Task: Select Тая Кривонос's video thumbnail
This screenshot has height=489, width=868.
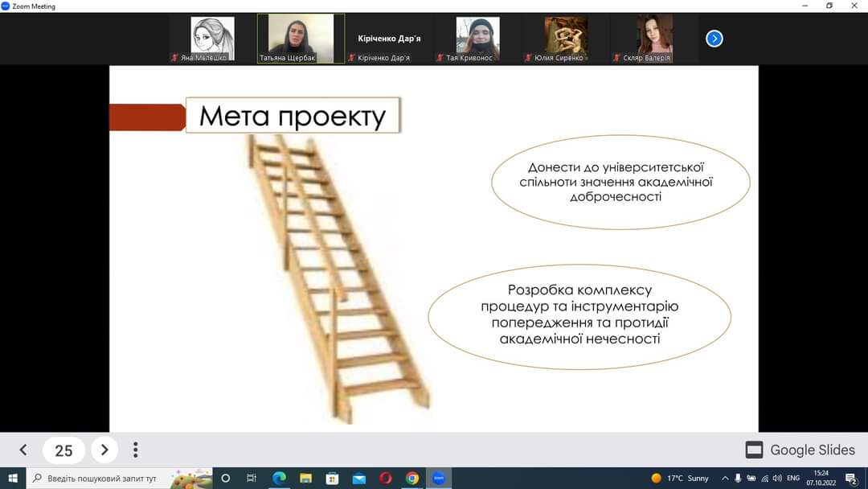Action: coord(477,38)
